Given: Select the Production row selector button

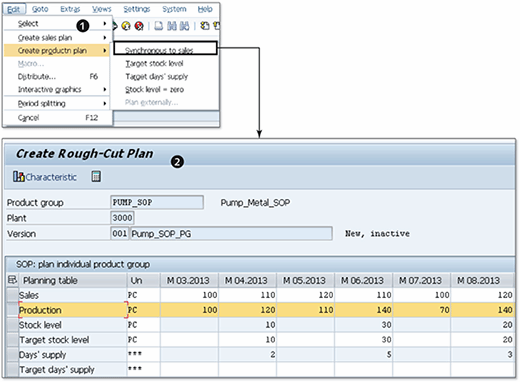Looking at the screenshot, I should point(12,310).
